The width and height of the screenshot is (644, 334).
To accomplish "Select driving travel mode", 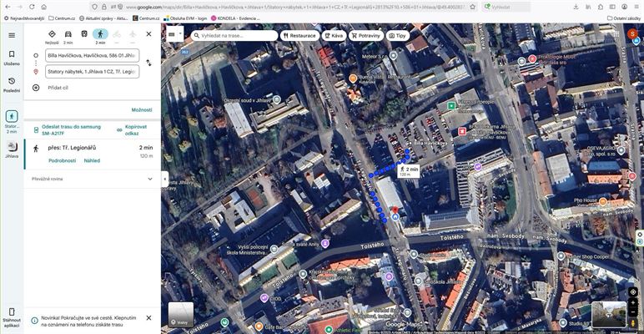I will [x=68, y=34].
